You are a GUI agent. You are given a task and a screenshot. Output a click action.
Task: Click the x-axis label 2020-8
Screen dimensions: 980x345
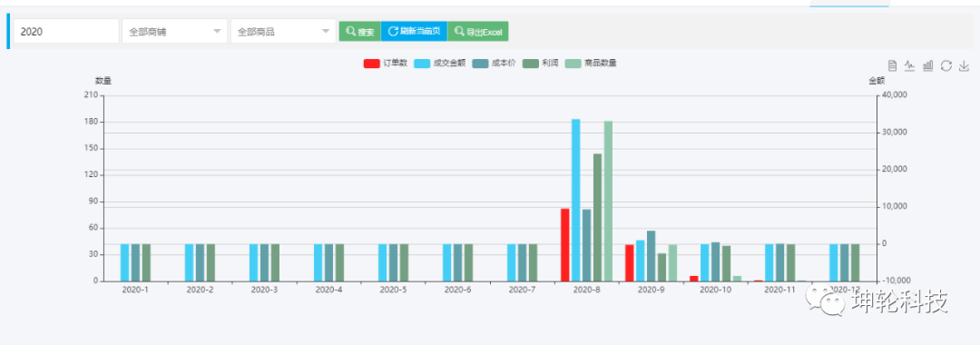tap(585, 290)
